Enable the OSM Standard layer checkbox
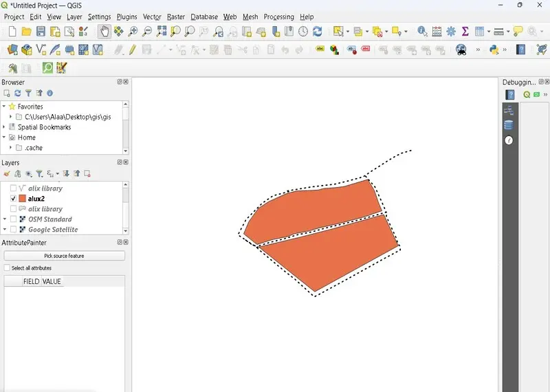The image size is (550, 392). 14,219
